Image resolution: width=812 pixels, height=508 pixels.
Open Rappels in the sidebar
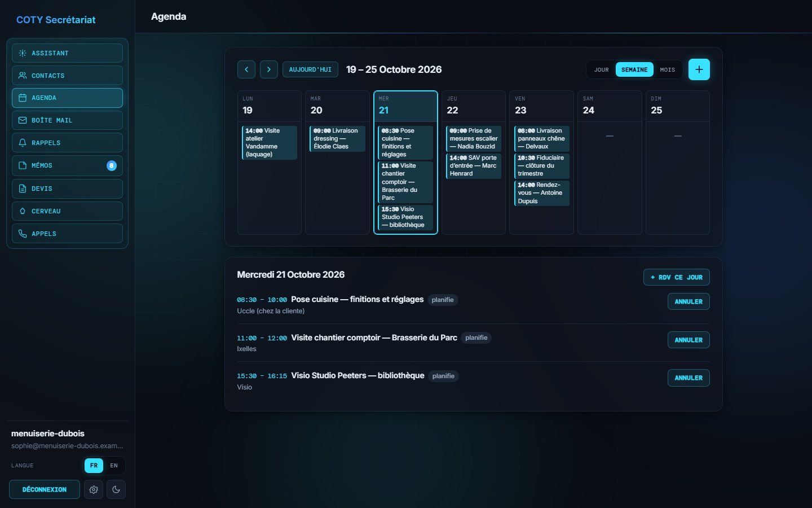point(67,143)
